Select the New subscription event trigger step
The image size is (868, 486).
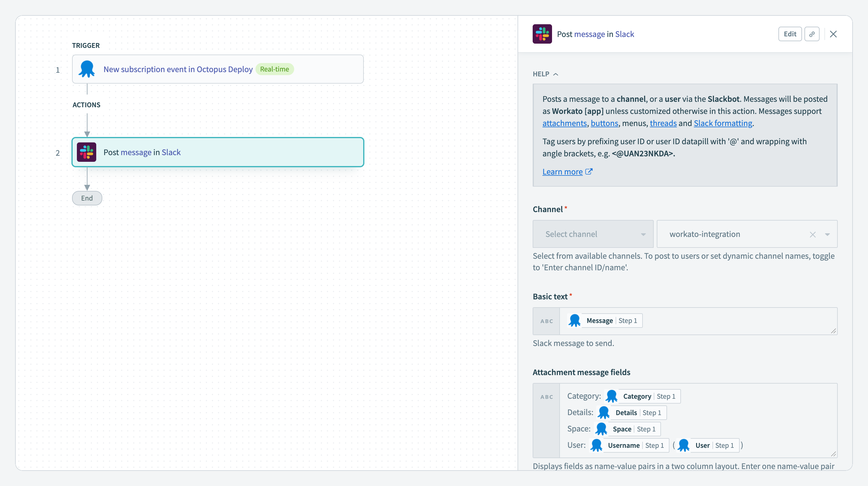[x=218, y=69]
